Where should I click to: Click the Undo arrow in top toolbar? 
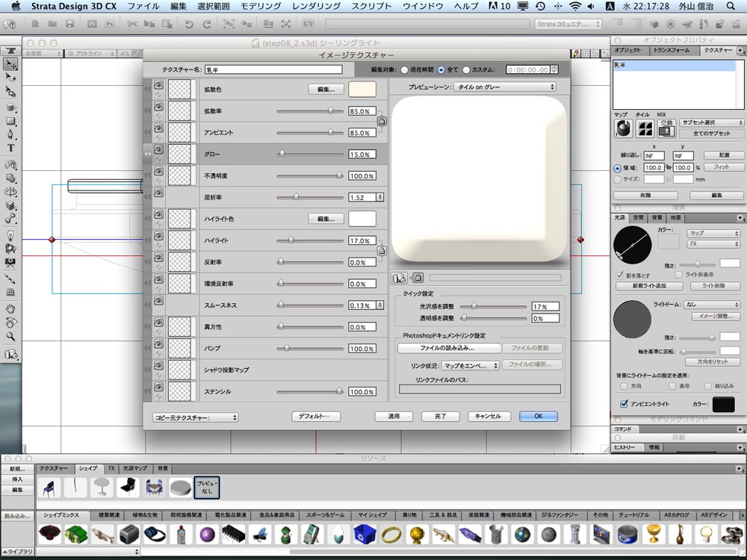189,24
